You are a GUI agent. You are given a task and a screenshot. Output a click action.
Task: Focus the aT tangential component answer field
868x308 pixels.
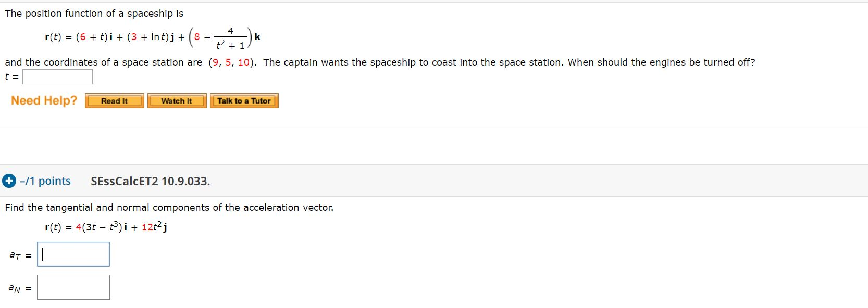(73, 254)
